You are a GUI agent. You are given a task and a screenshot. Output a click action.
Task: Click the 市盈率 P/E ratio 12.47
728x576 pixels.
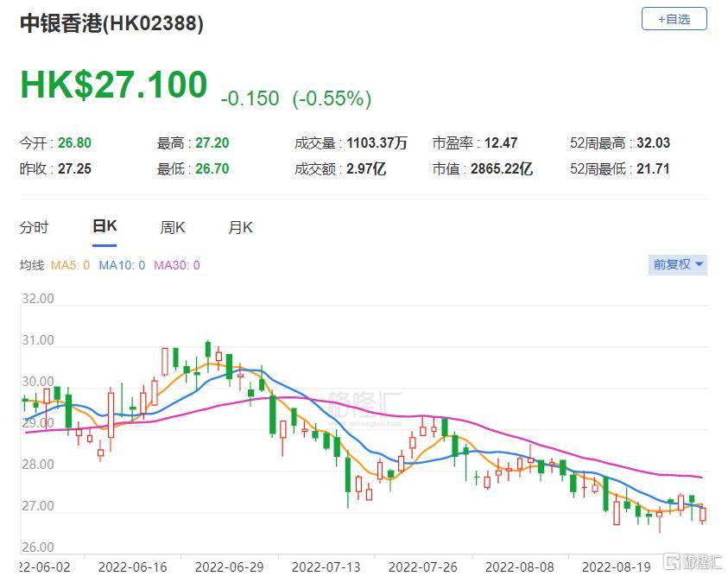pyautogui.click(x=501, y=142)
